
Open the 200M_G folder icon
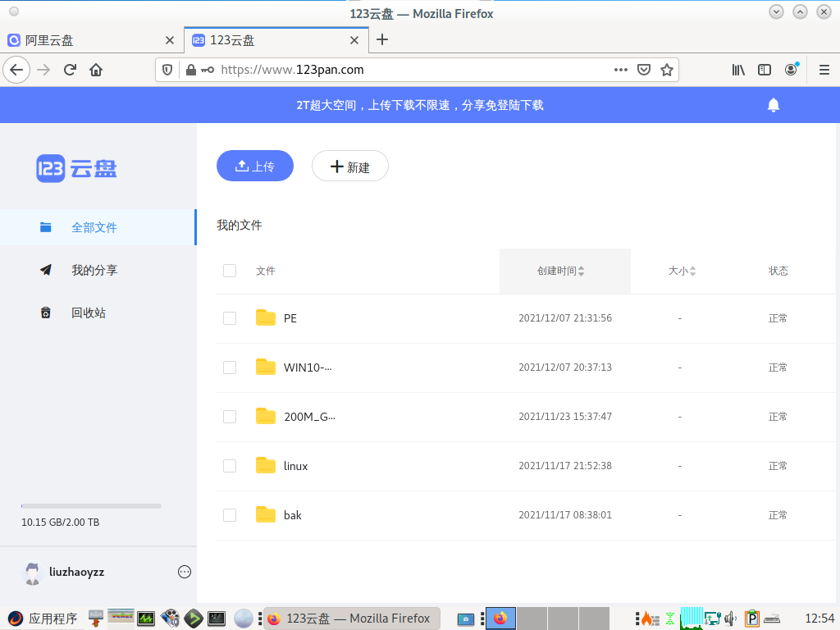tap(266, 416)
